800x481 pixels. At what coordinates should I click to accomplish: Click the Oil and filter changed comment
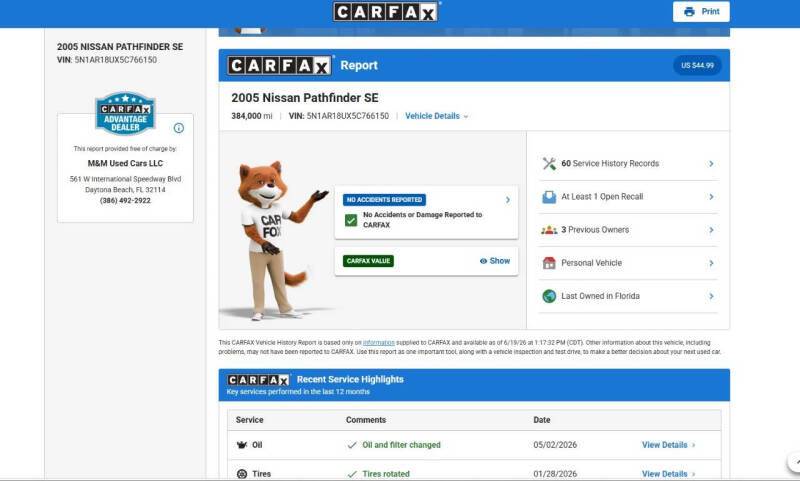point(401,445)
